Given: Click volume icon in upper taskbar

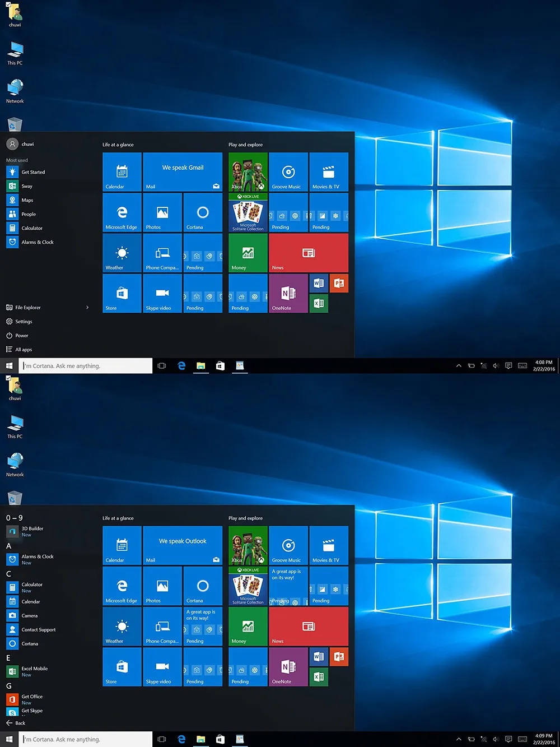Looking at the screenshot, I should tap(496, 366).
